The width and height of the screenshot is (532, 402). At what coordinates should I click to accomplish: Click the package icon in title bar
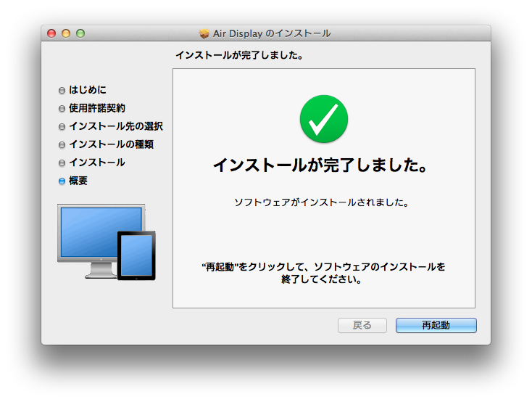(204, 33)
